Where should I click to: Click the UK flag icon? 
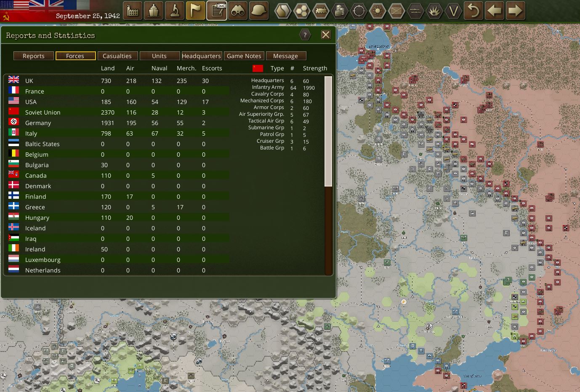coord(14,80)
